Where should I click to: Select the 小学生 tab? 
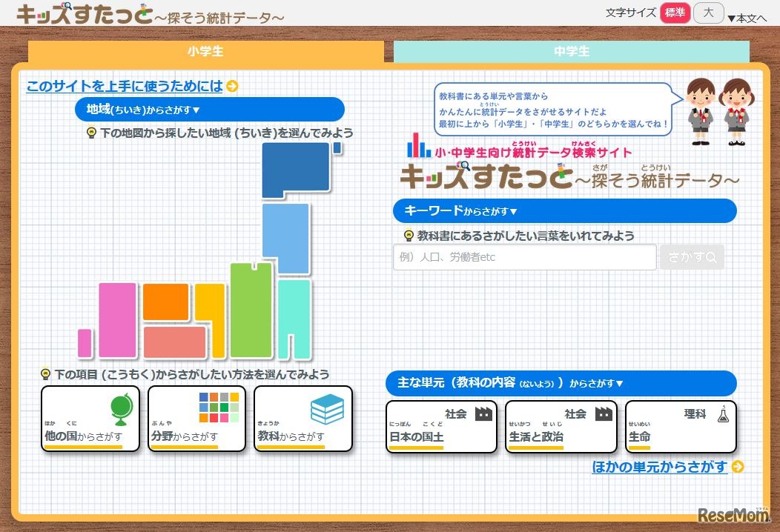(x=205, y=53)
